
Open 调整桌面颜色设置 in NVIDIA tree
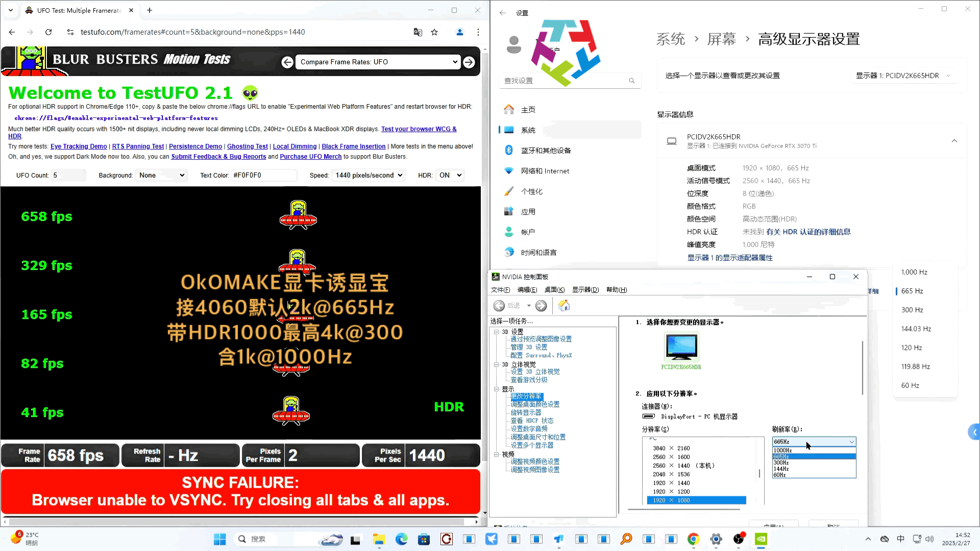535,405
